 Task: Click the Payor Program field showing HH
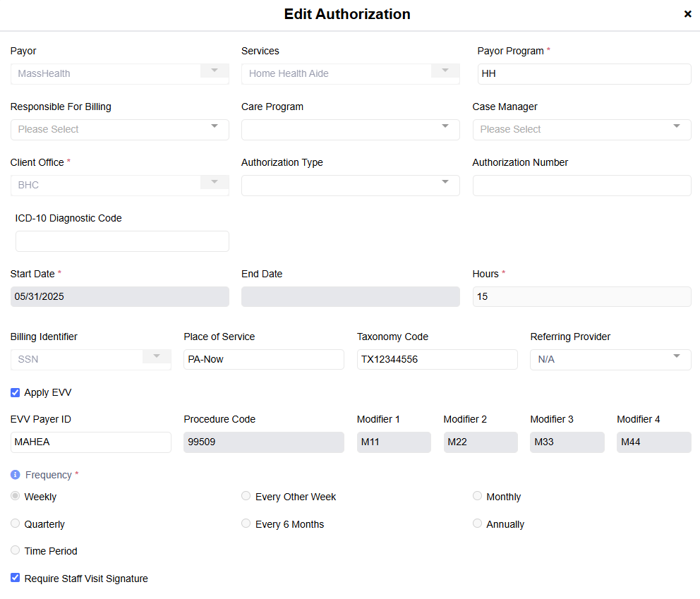[581, 73]
